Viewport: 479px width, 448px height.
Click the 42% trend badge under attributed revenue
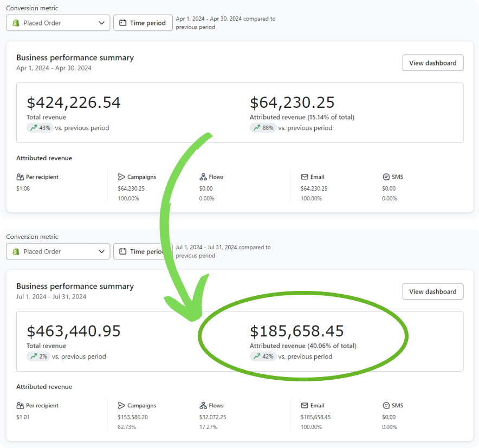(263, 356)
